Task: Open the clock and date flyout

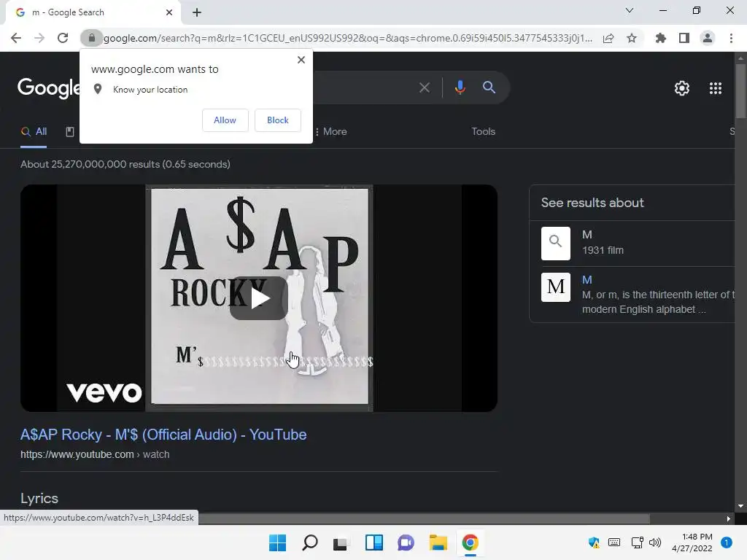Action: click(692, 542)
